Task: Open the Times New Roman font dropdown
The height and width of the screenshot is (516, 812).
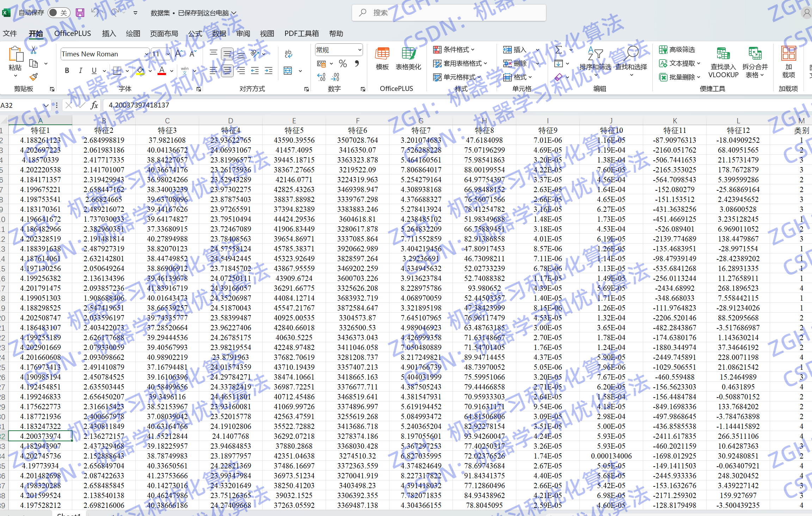Action: (146, 54)
